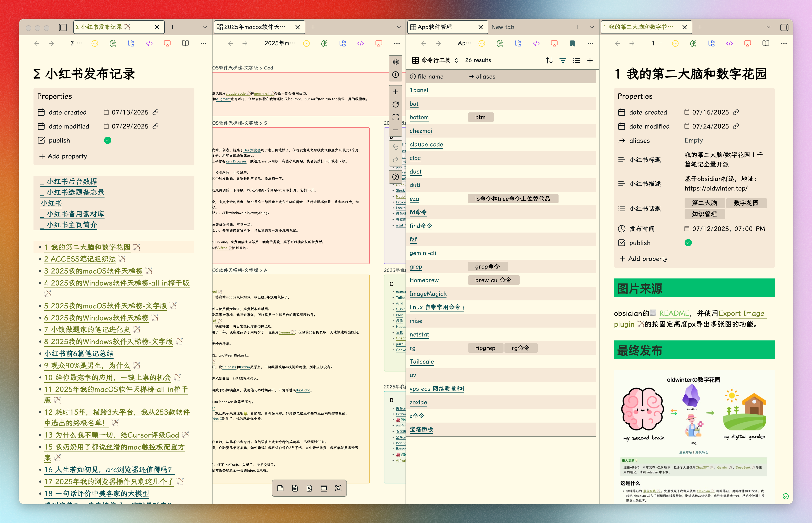This screenshot has height=523, width=812.
Task: Reset canvas zoom with the reload icon
Action: (395, 105)
